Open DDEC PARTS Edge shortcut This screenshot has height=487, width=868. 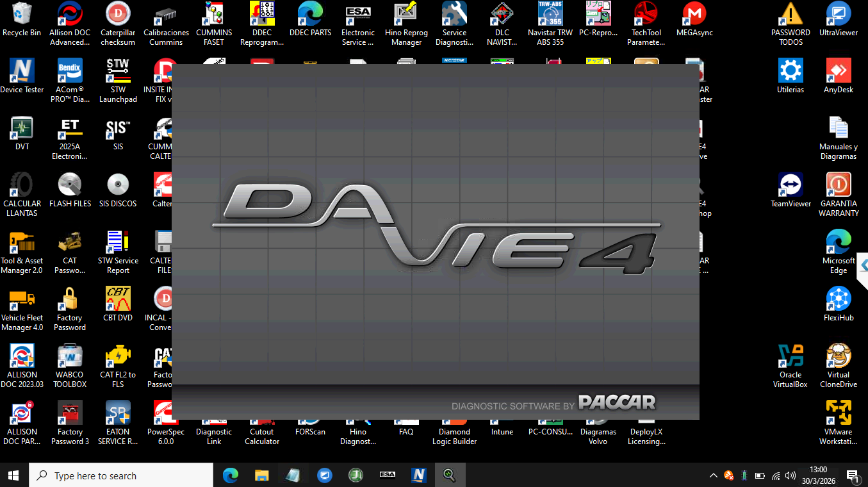(x=310, y=19)
